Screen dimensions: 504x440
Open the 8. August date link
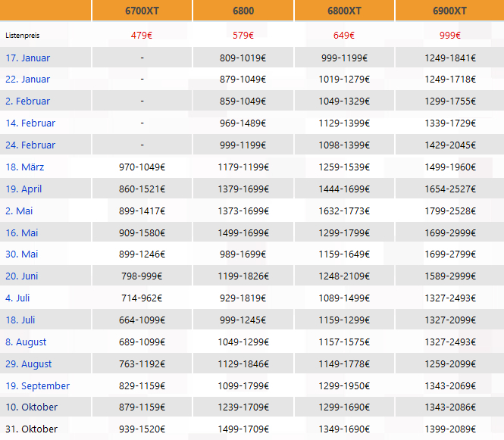[x=26, y=342]
